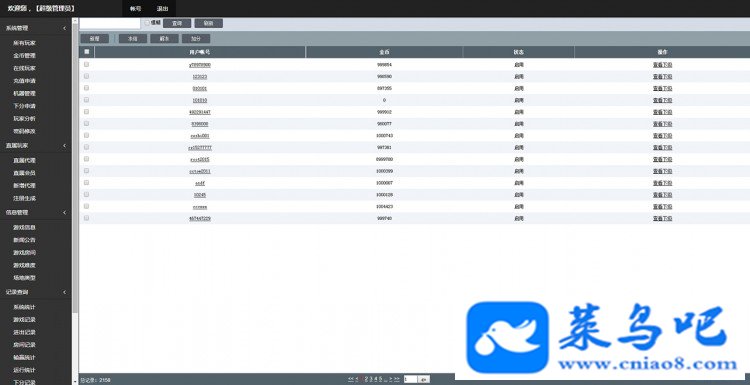Open user account link asdf
Image resolution: width=750 pixels, height=385 pixels.
pyautogui.click(x=200, y=183)
